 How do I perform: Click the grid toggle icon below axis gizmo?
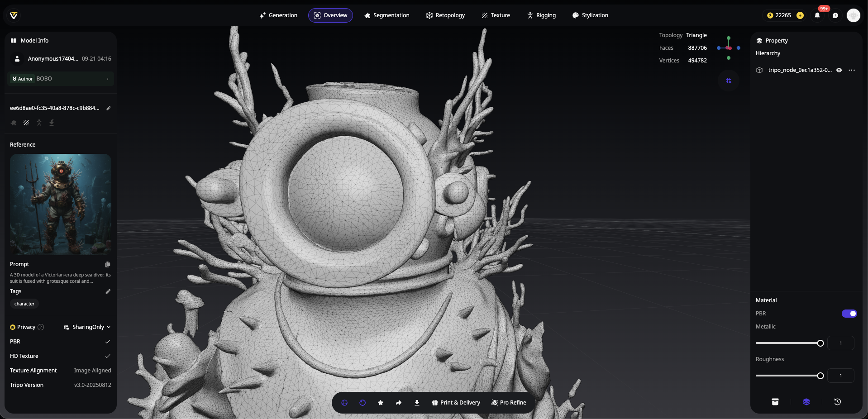[729, 81]
